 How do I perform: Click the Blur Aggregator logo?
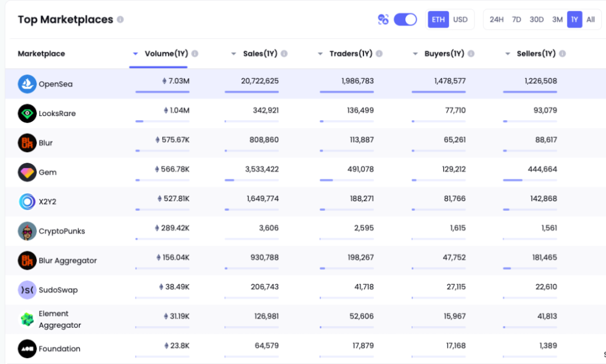click(x=27, y=260)
